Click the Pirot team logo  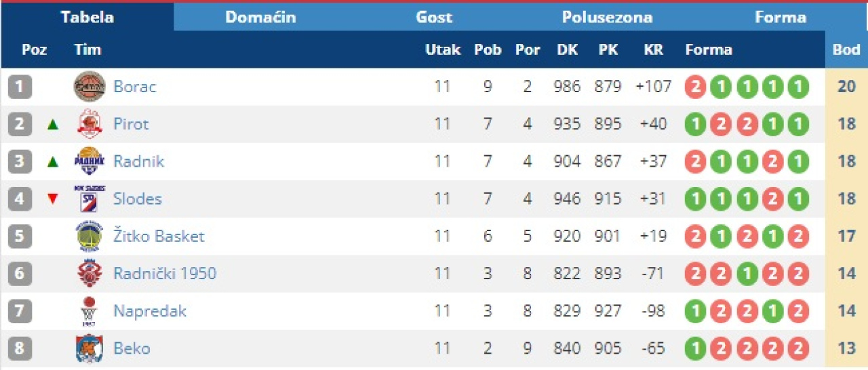coord(90,124)
